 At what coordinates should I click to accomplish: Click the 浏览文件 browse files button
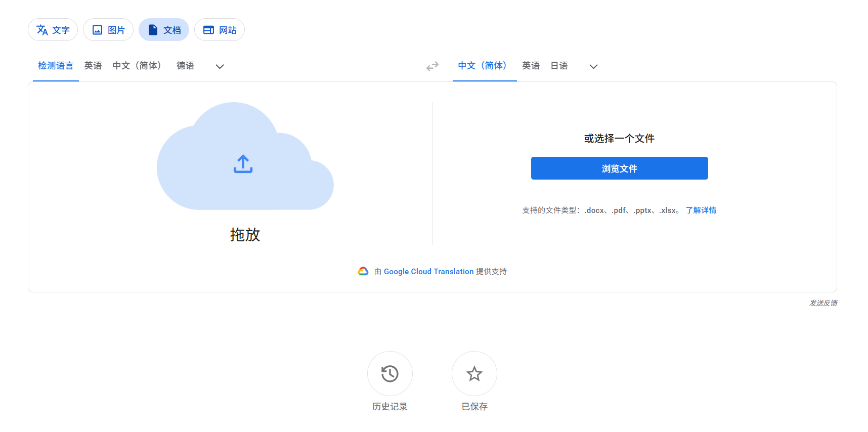pyautogui.click(x=620, y=168)
